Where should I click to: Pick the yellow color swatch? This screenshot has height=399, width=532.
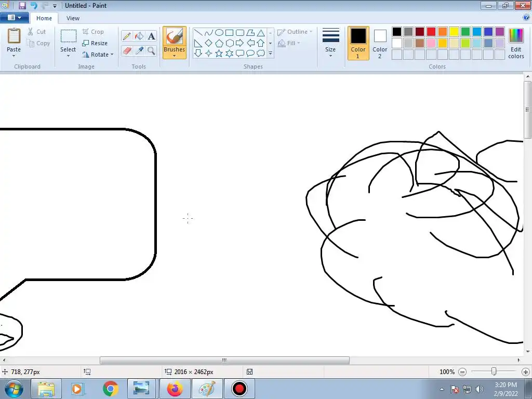(454, 32)
